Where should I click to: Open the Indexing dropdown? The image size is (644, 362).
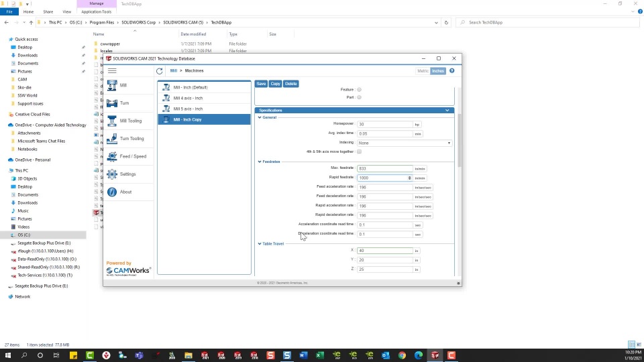[405, 143]
